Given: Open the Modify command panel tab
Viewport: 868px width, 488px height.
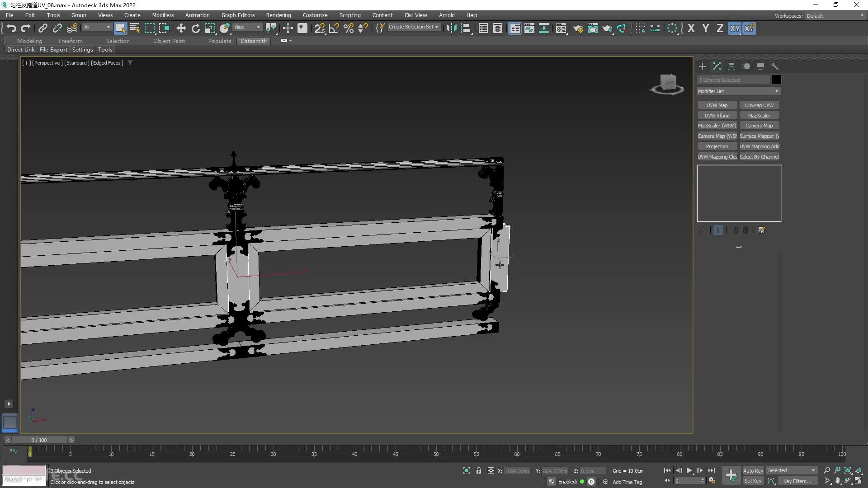Looking at the screenshot, I should pos(717,66).
